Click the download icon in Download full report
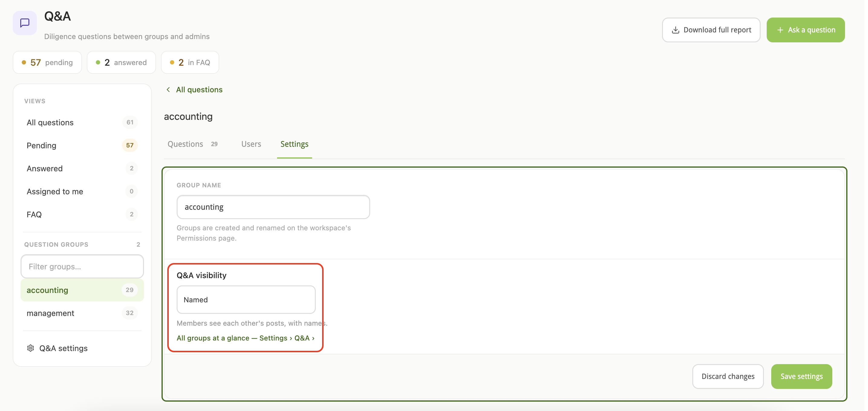This screenshot has width=868, height=411. (x=675, y=30)
